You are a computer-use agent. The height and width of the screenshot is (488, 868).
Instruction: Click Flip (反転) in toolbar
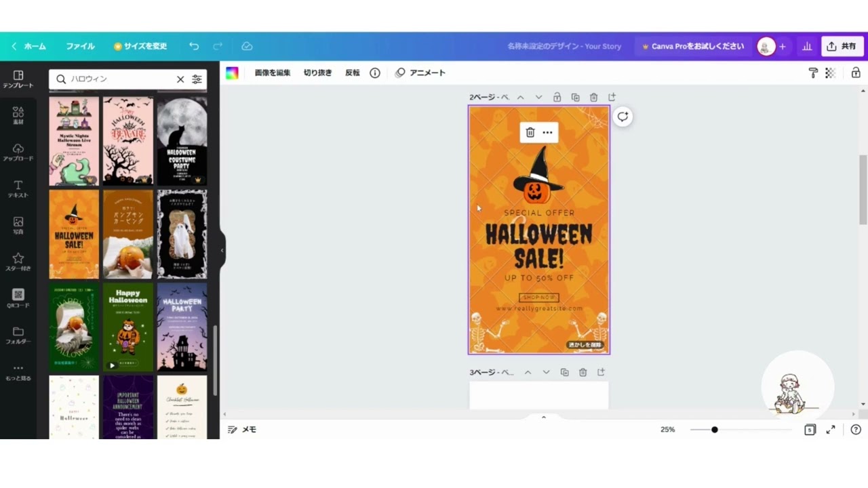coord(353,73)
